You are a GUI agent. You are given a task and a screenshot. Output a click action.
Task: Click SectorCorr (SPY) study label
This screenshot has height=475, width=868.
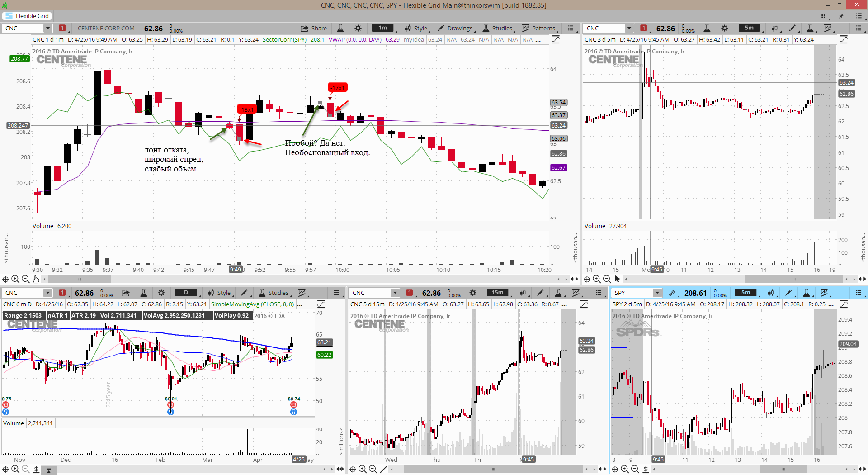point(284,39)
